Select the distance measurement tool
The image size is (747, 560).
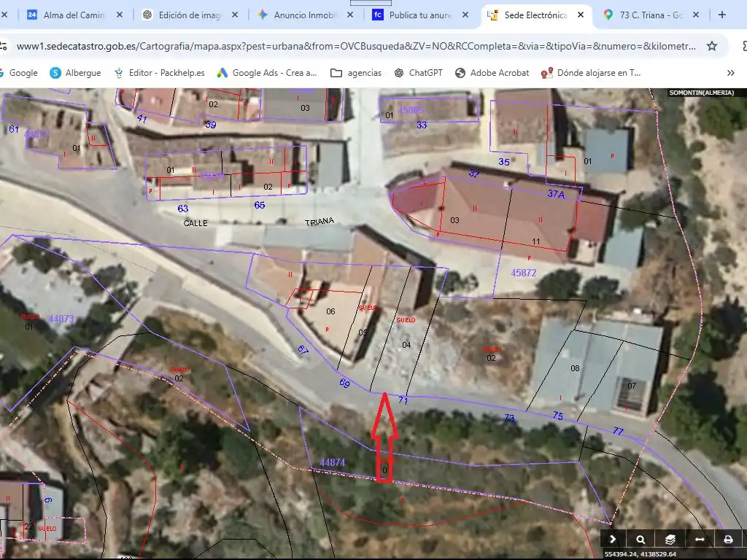click(700, 539)
